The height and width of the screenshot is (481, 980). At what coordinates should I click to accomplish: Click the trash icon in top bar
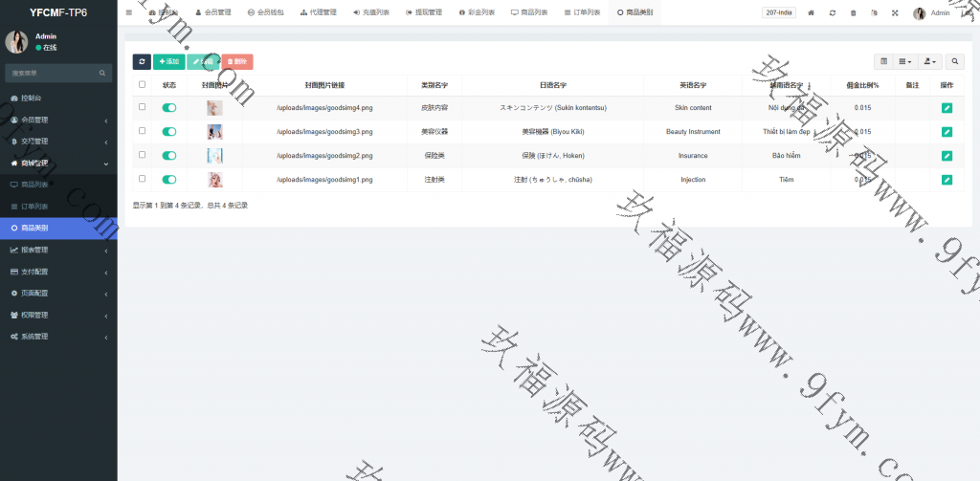pos(853,12)
